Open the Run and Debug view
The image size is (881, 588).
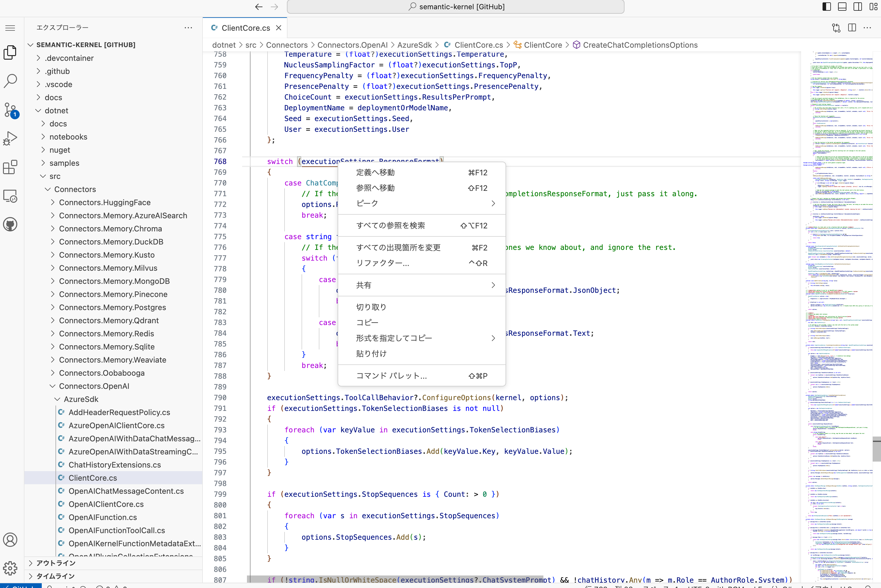[10, 138]
